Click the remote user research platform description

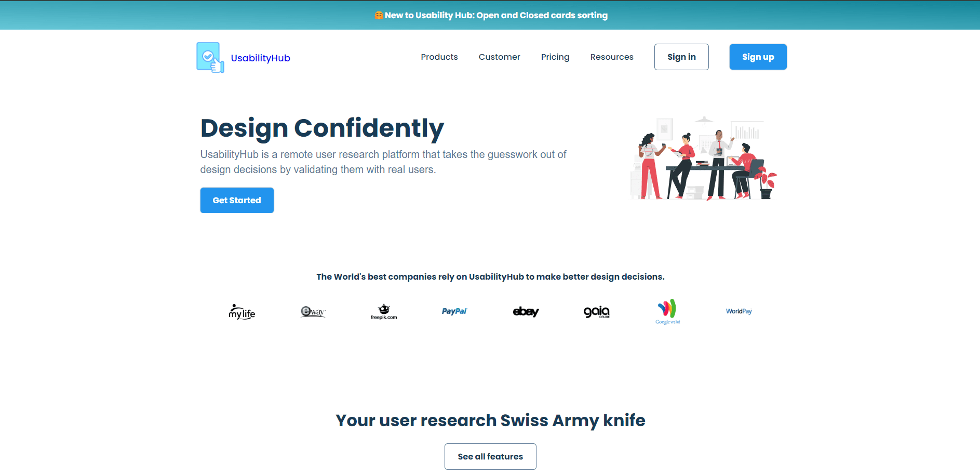[x=383, y=162]
